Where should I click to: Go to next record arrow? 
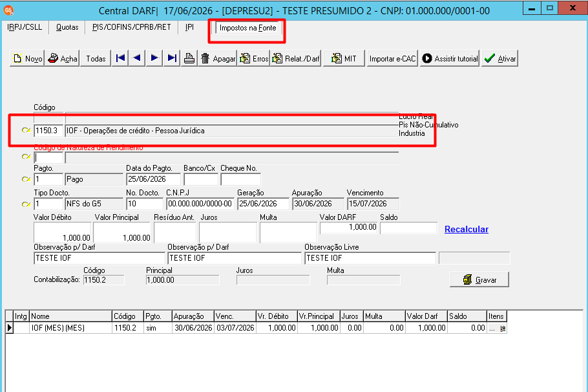(x=154, y=58)
